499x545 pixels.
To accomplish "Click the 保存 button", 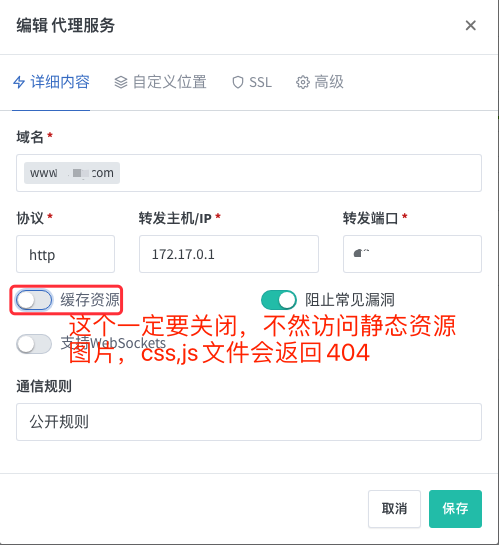I will [x=455, y=509].
